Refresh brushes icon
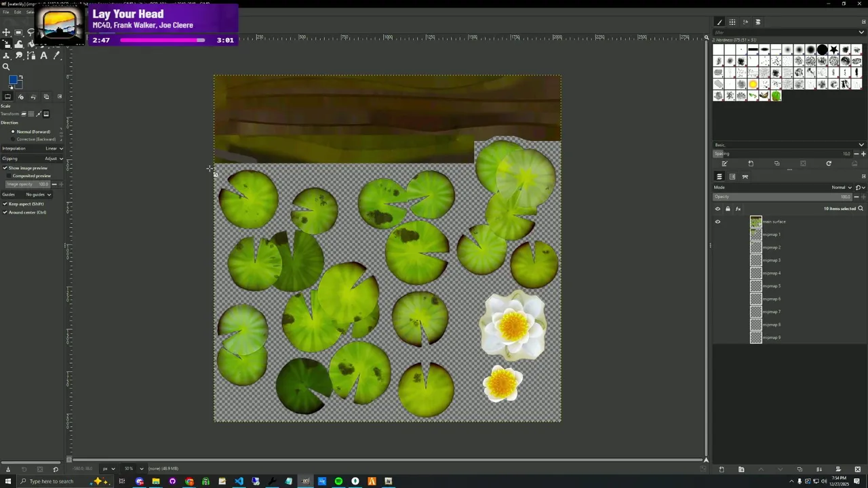 (x=829, y=163)
